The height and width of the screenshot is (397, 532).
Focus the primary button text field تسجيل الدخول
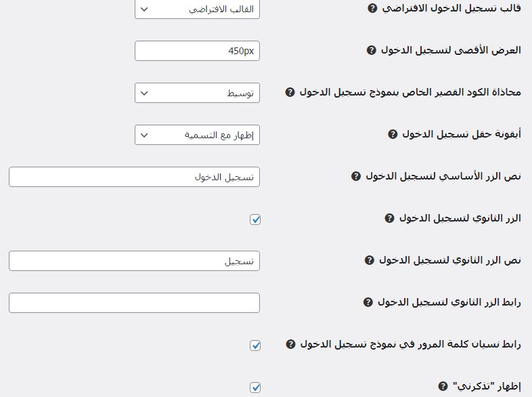134,177
